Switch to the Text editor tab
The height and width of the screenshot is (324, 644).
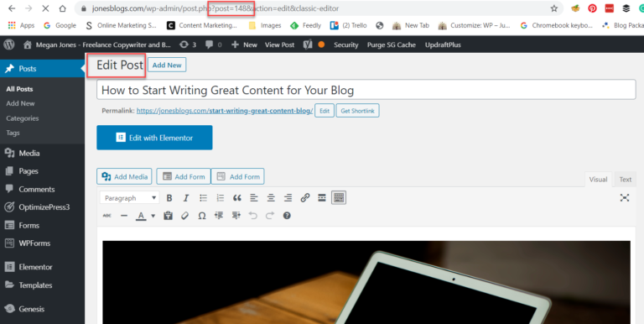tap(625, 180)
